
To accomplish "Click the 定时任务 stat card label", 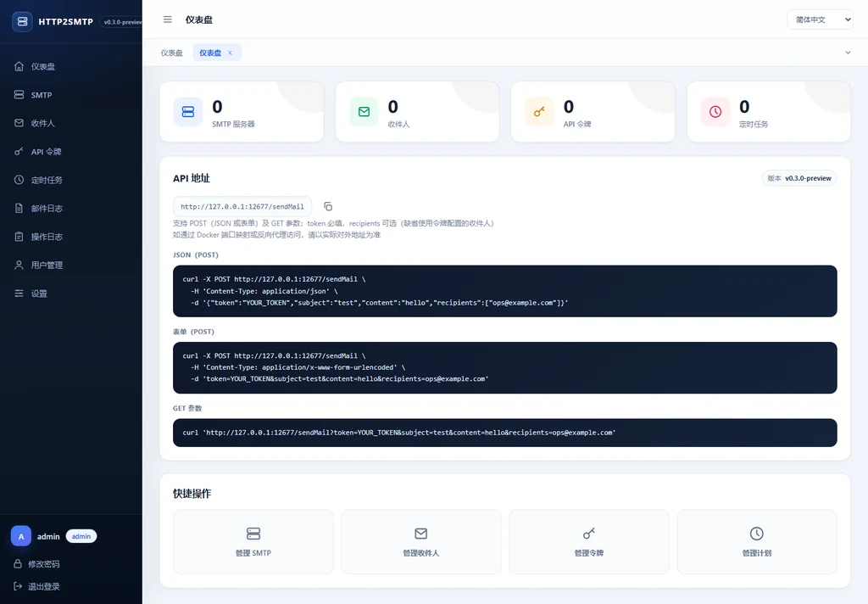I will point(754,124).
